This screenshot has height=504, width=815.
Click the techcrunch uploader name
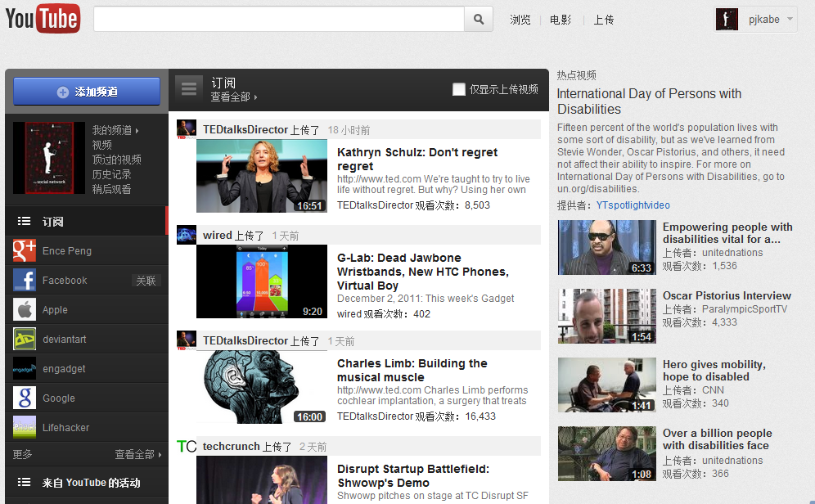[231, 447]
